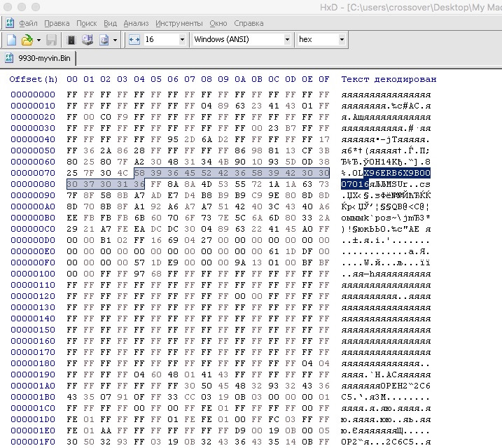Click byte 4D in row 00000080
502x448 pixels.
click(x=207, y=184)
